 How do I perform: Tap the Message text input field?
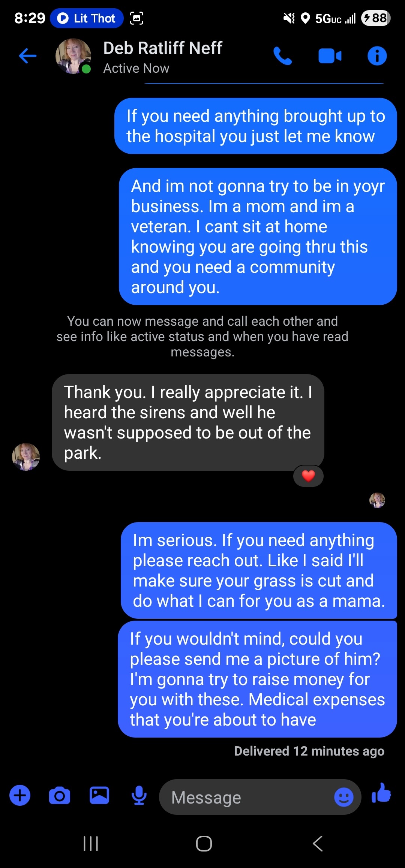tap(247, 797)
